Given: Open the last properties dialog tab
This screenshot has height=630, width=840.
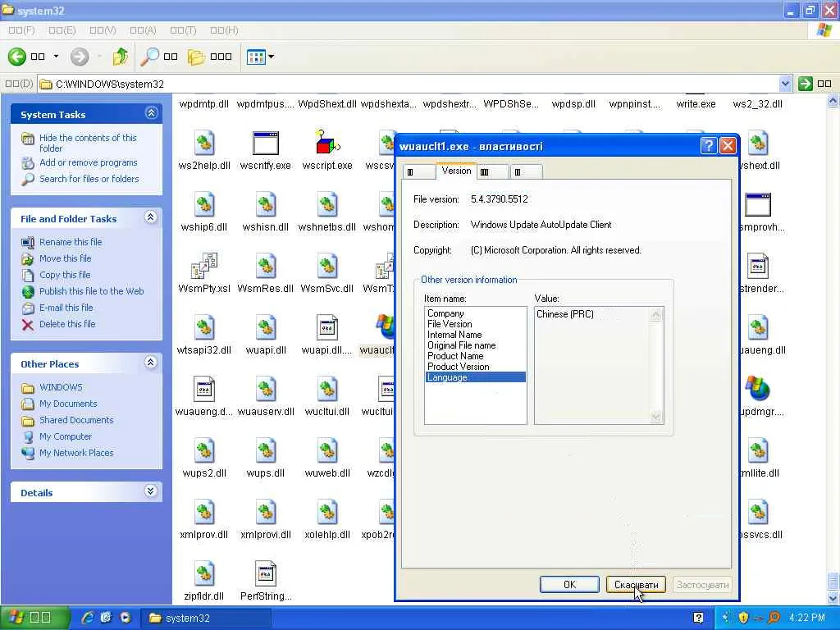Looking at the screenshot, I should coord(525,172).
